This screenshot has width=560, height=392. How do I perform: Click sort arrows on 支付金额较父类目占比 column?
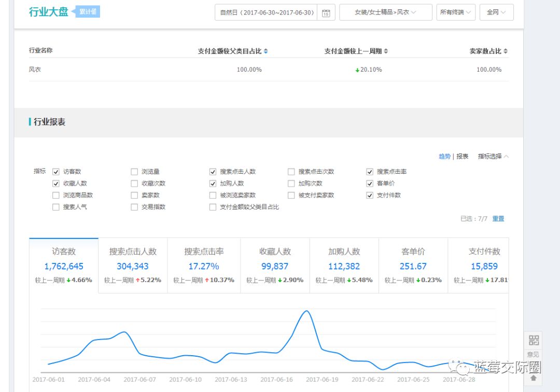click(265, 50)
